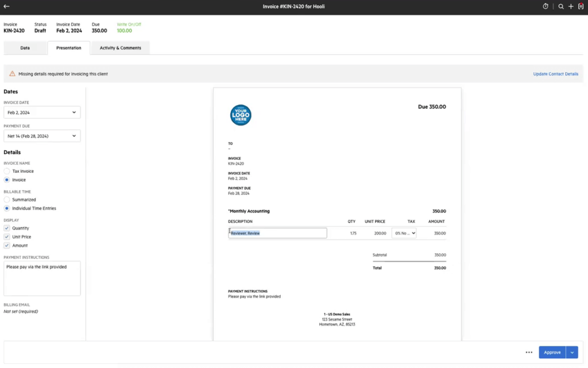
Task: Click the Your Logo Here image
Action: pos(241,115)
